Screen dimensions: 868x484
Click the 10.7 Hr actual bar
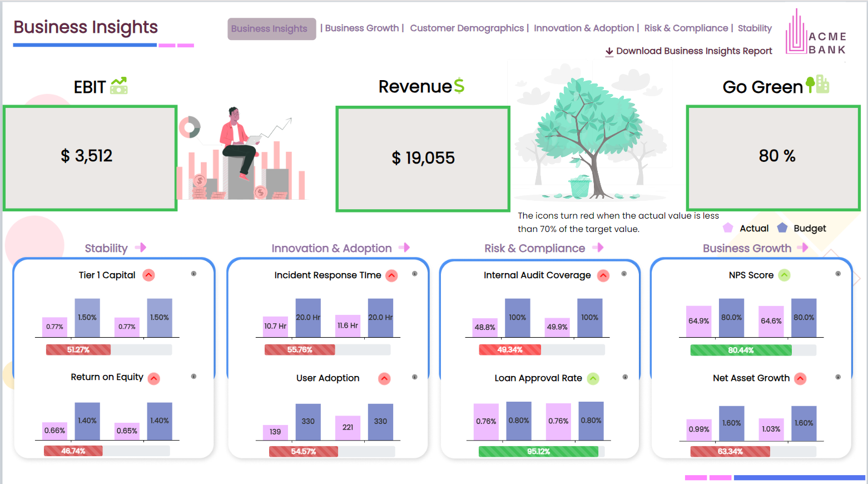[275, 326]
